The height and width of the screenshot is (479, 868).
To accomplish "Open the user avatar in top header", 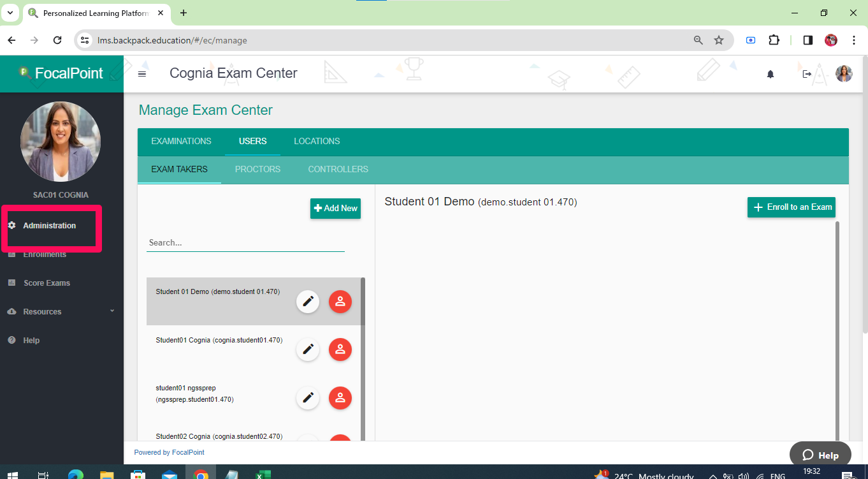I will pos(844,74).
